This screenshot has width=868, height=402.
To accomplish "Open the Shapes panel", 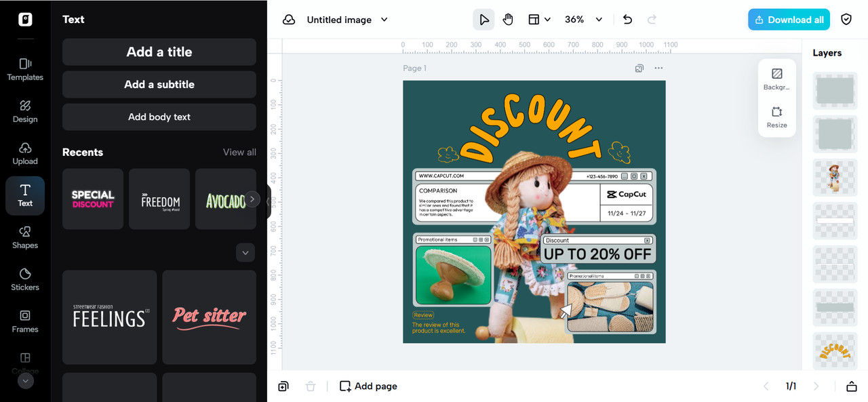I will [25, 238].
